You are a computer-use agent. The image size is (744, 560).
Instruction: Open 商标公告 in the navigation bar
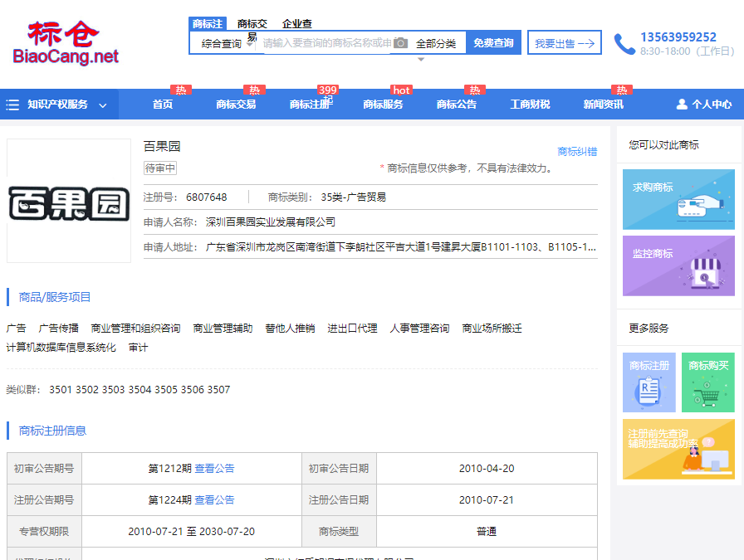(457, 105)
